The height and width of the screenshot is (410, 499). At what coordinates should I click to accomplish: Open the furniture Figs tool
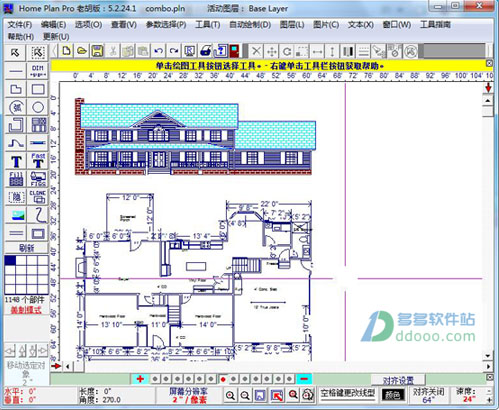pyautogui.click(x=38, y=179)
